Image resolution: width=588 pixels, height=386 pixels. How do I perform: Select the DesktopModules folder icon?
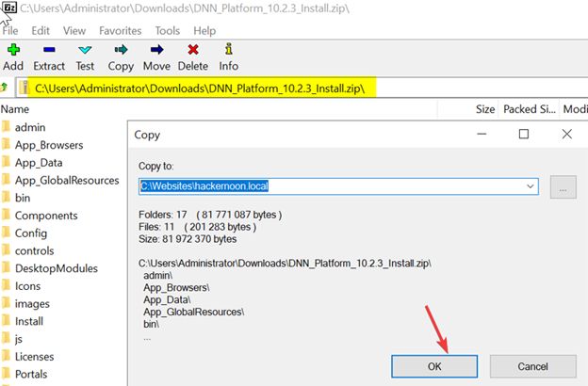6,268
